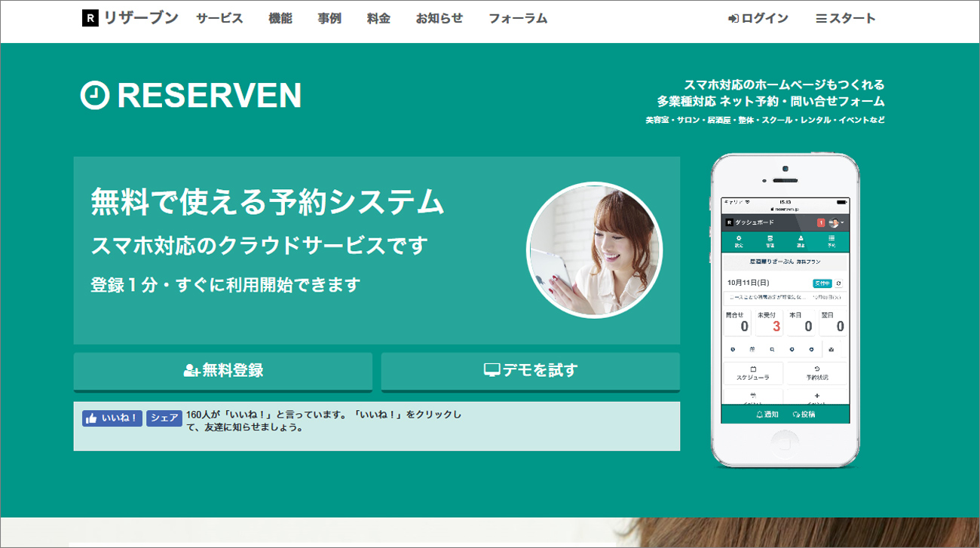Click the スマホ対応のクラウドサービスです subtitle
Screen dimensions: 980x548
259,246
